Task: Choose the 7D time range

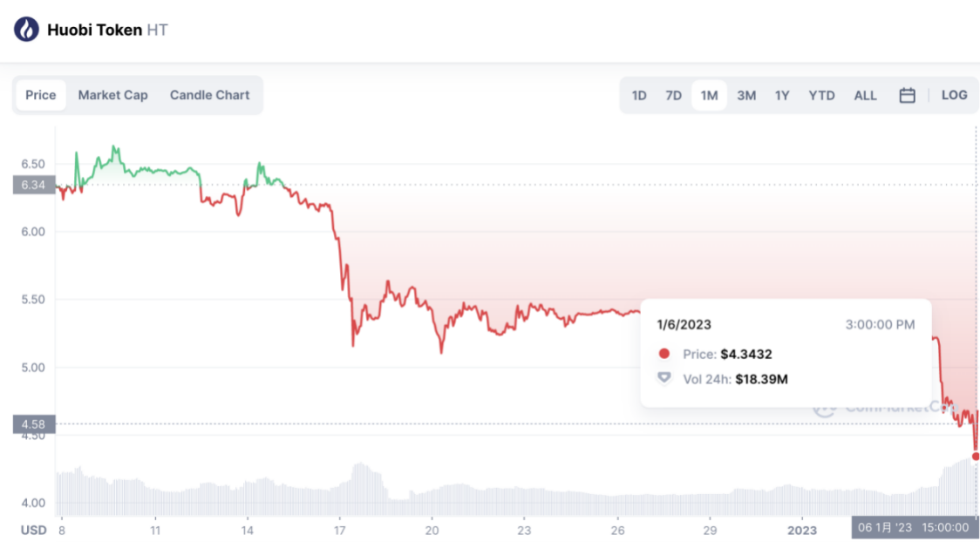Action: coord(673,95)
